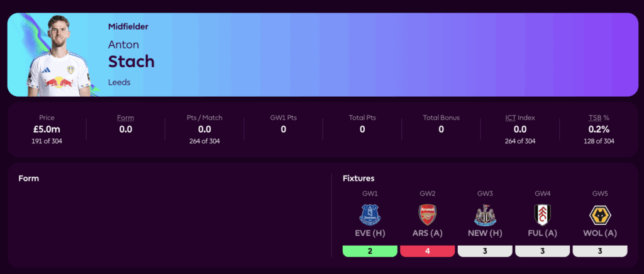Select the Newcastle club crest icon

click(484, 214)
